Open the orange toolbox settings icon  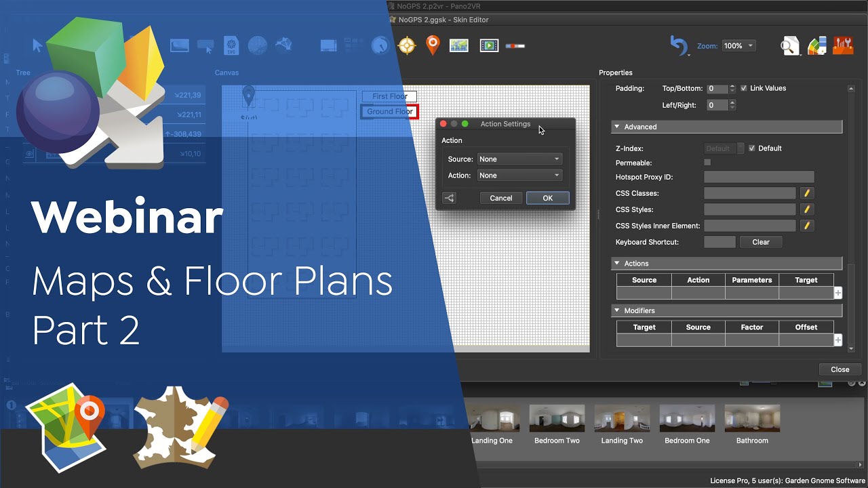point(843,45)
